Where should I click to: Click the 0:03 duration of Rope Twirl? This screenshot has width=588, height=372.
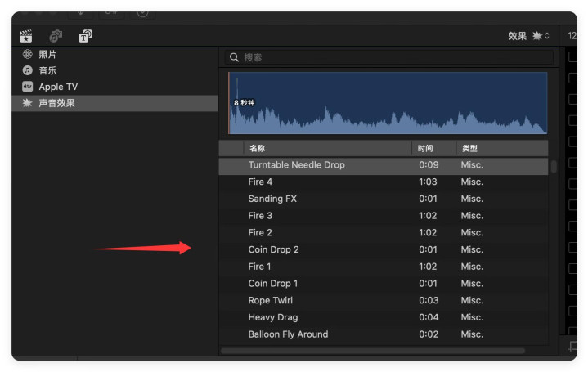pos(429,300)
